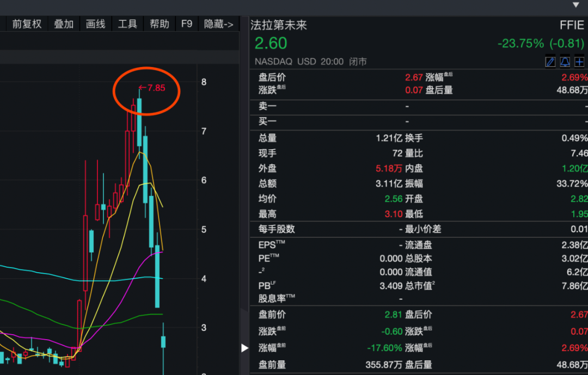Collapse side panel using white arrow on divider
Image resolution: width=588 pixels, height=375 pixels.
244,348
